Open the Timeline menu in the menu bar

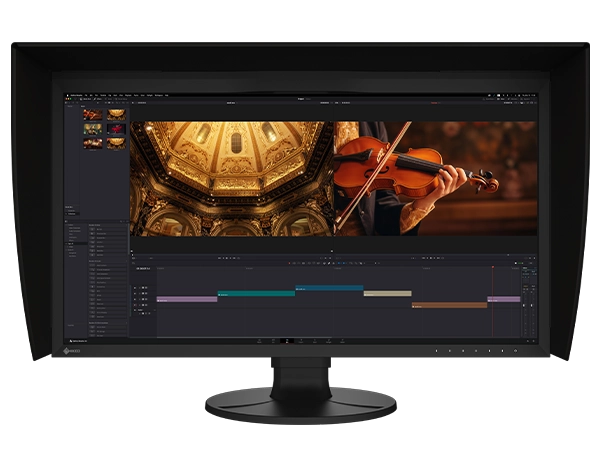tap(103, 95)
